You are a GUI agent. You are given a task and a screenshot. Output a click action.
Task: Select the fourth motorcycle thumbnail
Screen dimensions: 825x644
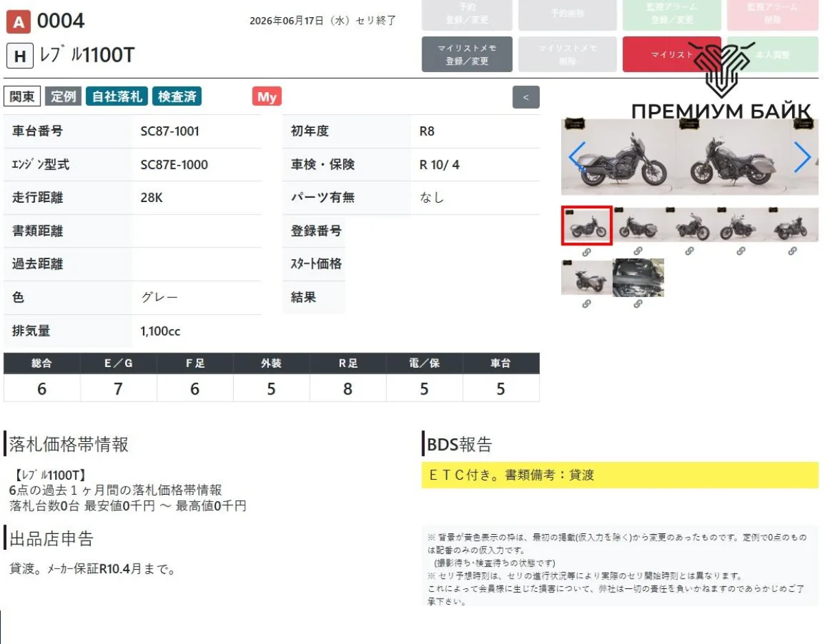741,225
